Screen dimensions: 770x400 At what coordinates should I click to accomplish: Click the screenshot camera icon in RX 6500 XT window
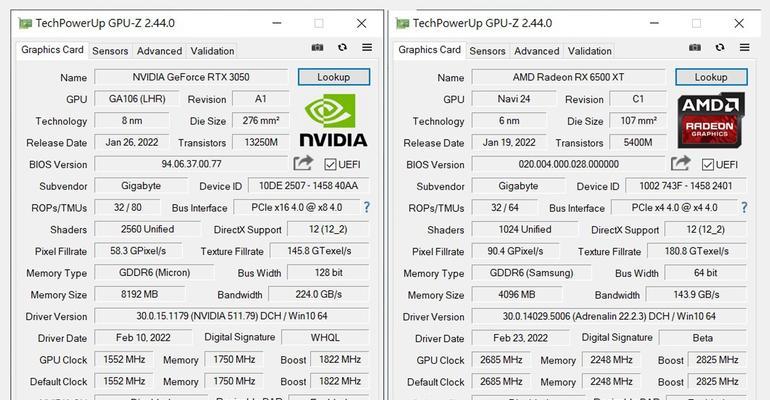pos(694,48)
